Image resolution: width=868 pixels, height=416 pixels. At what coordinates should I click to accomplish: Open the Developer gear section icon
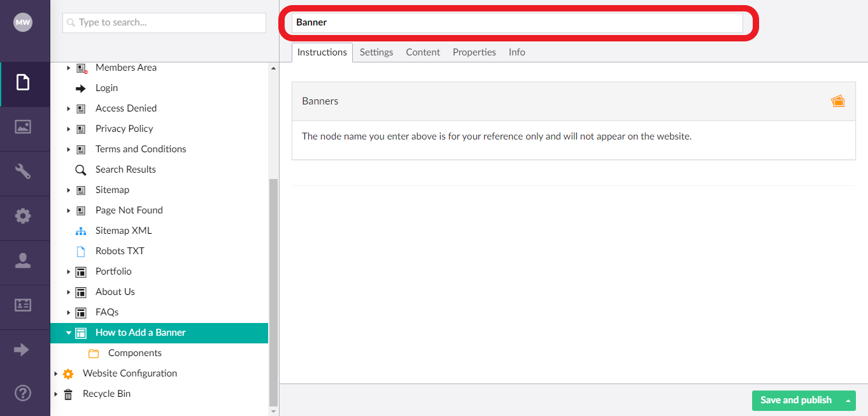coord(23,216)
